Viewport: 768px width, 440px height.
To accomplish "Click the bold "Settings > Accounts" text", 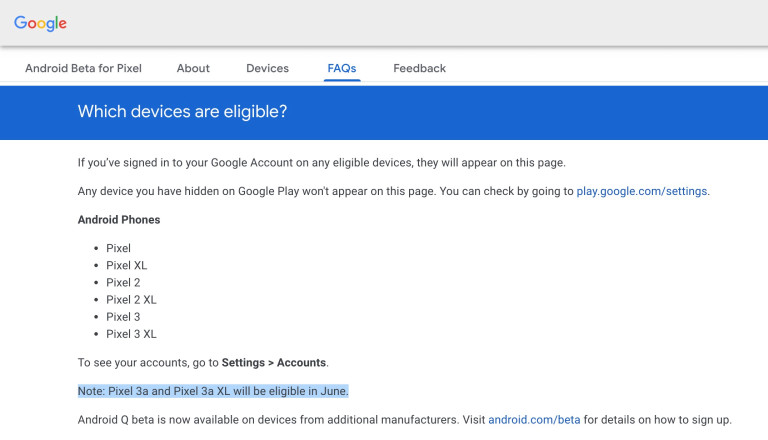I will 275,362.
